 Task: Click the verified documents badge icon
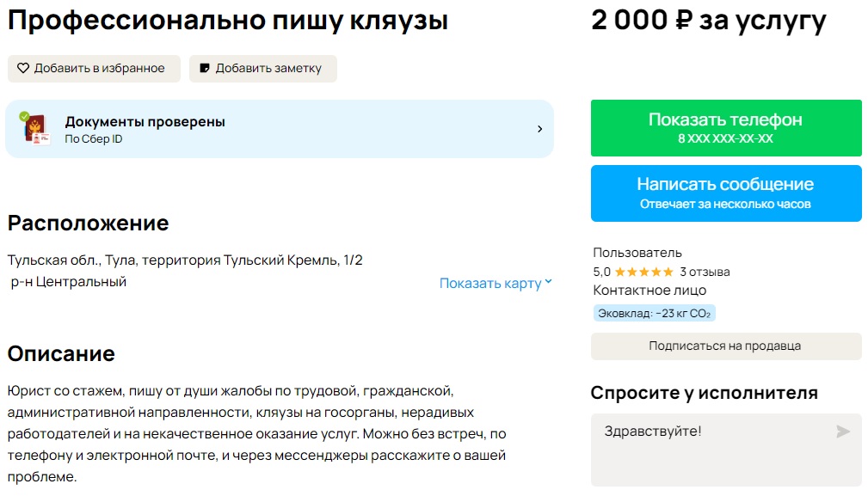pos(34,127)
